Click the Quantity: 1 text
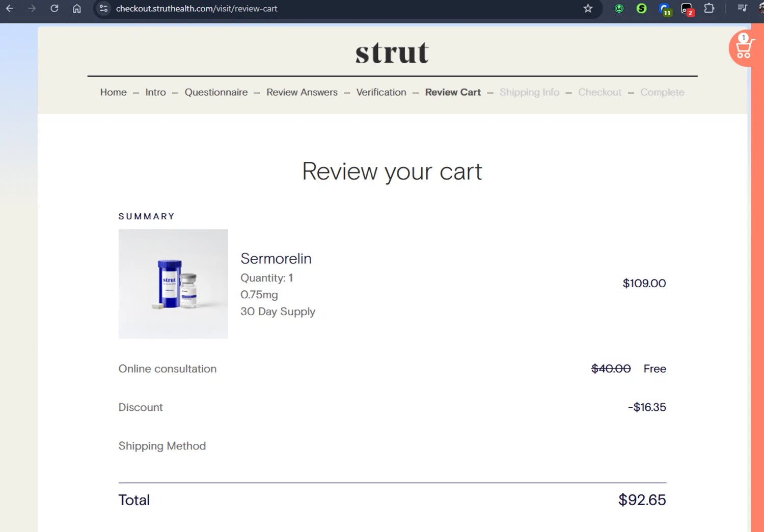Image resolution: width=764 pixels, height=532 pixels. click(x=266, y=278)
